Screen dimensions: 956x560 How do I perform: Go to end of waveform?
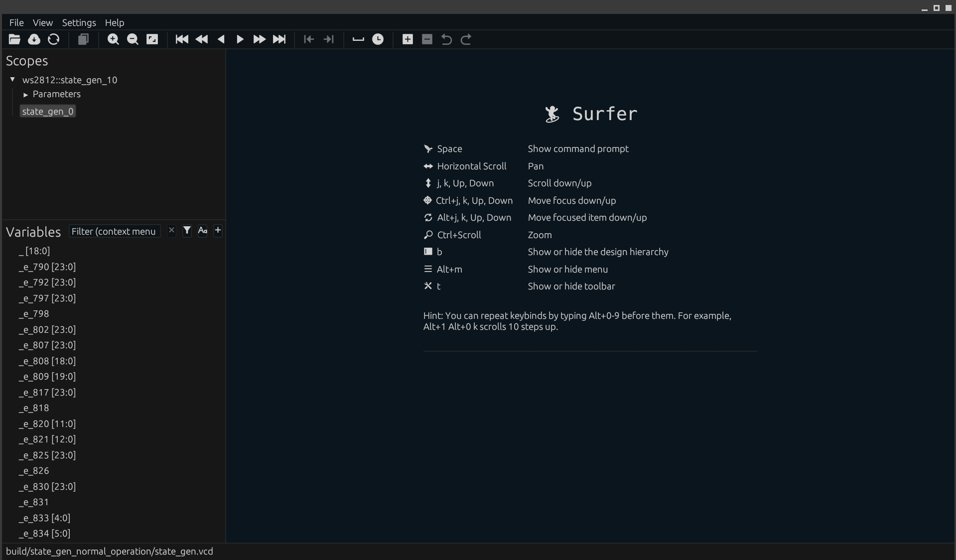[279, 39]
